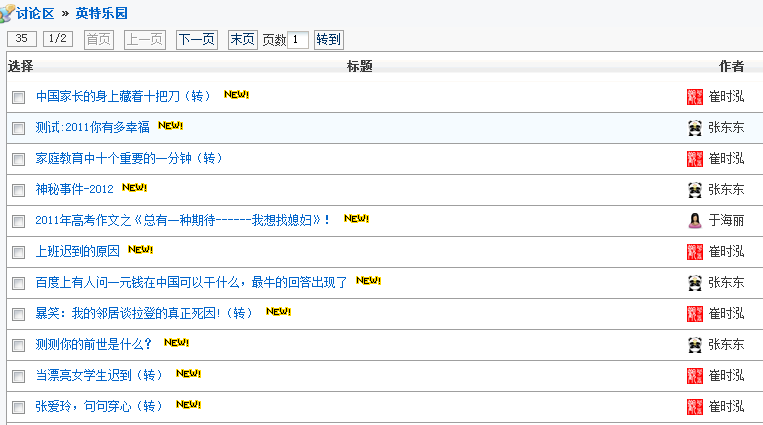Click author name 张东东 in 神秘事件-2012 row
Screen dimensions: 763x425
tap(726, 189)
